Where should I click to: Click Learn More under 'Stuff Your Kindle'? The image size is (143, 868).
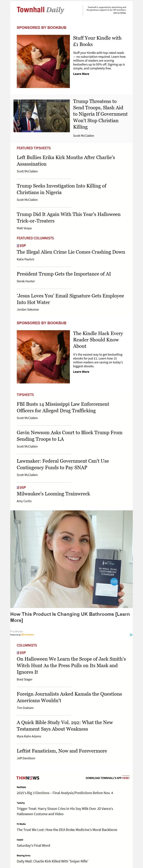tap(81, 74)
